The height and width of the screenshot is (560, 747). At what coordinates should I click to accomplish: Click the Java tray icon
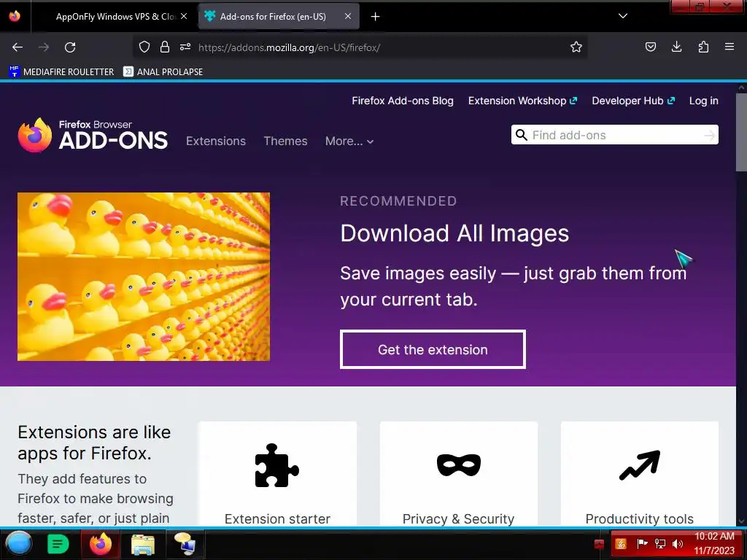tap(621, 543)
